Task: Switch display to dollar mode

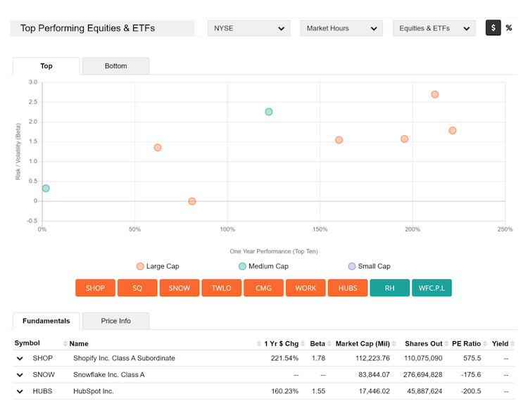Action: [x=493, y=28]
